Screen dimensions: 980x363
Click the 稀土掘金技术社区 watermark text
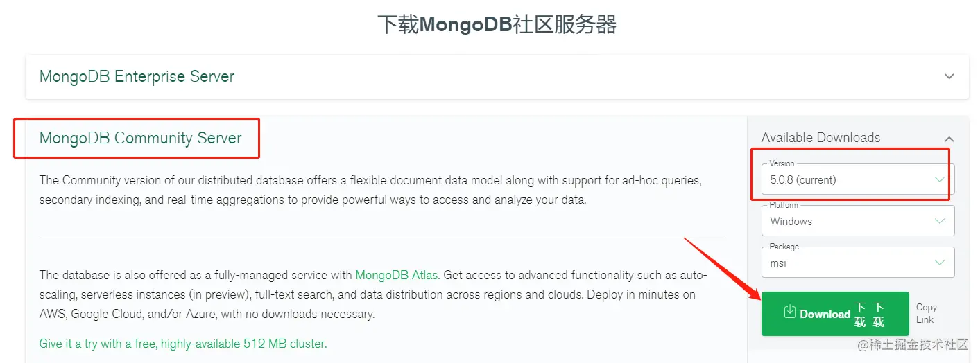point(912,344)
